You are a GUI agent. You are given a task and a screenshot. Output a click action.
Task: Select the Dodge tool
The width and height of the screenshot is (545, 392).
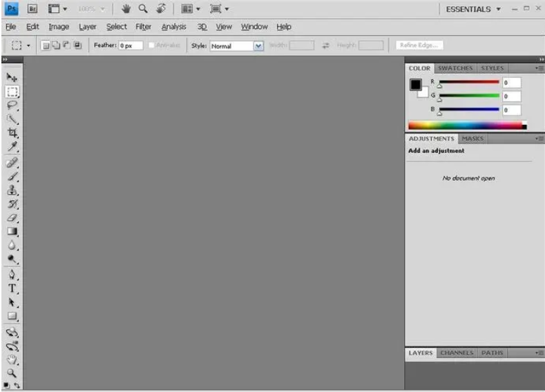pos(12,259)
